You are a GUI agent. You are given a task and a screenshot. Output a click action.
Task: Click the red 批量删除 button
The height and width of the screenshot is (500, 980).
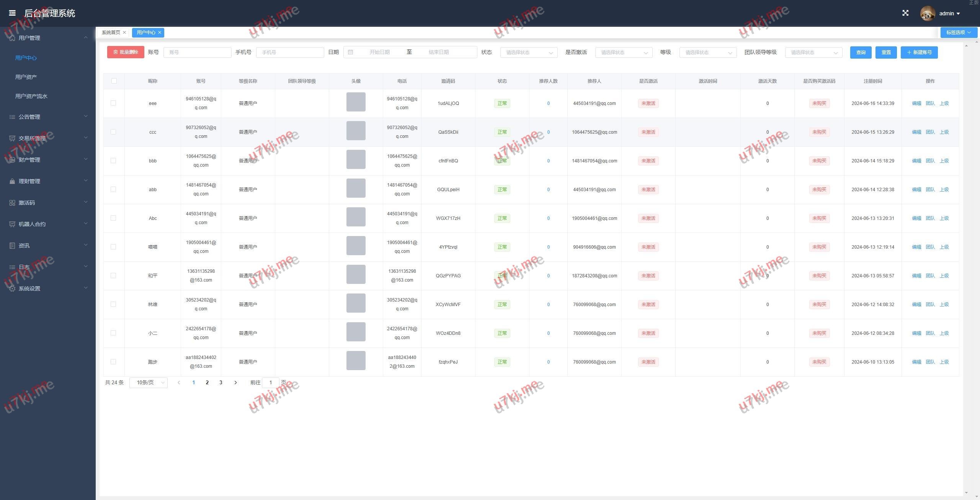click(126, 52)
